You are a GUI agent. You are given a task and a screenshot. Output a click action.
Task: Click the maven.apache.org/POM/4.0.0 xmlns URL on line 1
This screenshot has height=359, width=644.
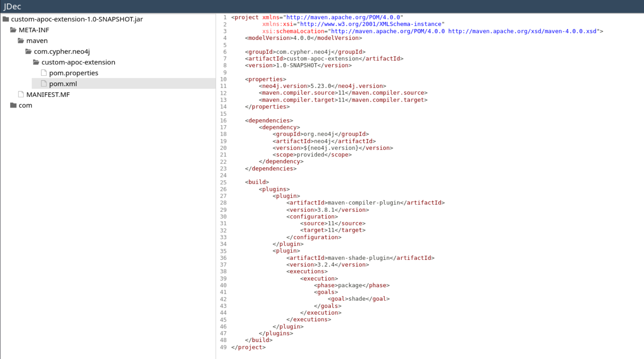[343, 17]
